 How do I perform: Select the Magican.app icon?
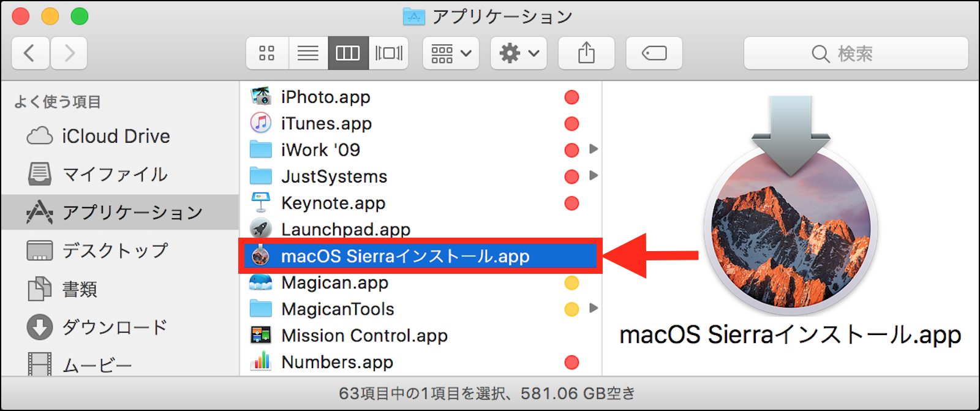pyautogui.click(x=261, y=282)
